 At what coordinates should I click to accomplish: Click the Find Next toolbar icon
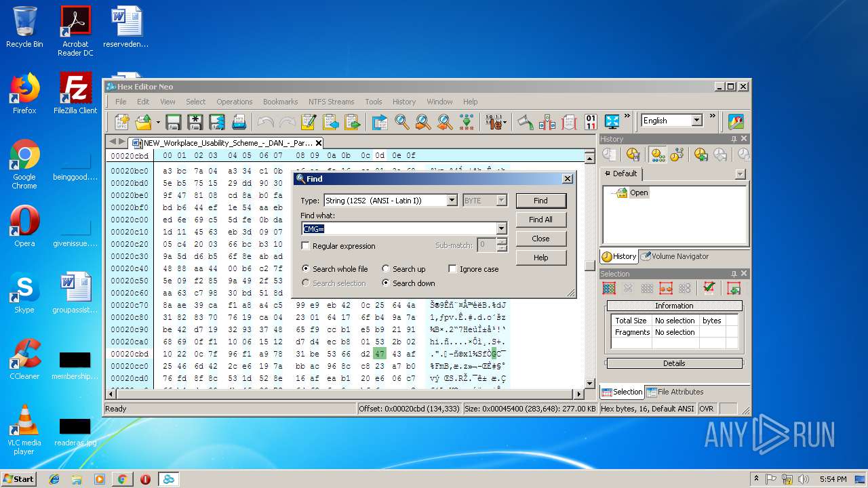[x=423, y=122]
